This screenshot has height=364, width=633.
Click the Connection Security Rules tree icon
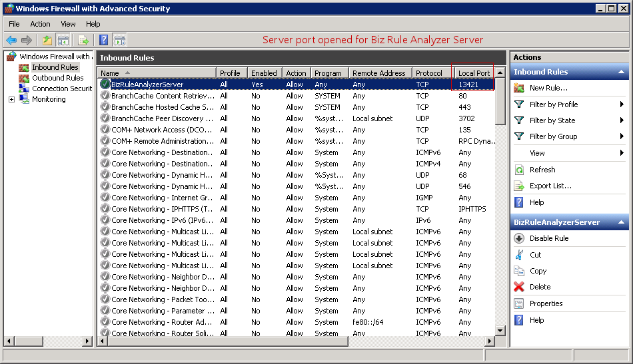[x=24, y=89]
